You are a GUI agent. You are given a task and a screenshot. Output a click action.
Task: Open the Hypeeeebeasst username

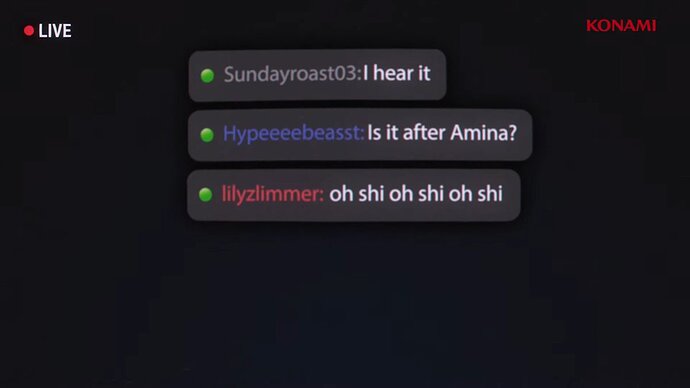[294, 133]
